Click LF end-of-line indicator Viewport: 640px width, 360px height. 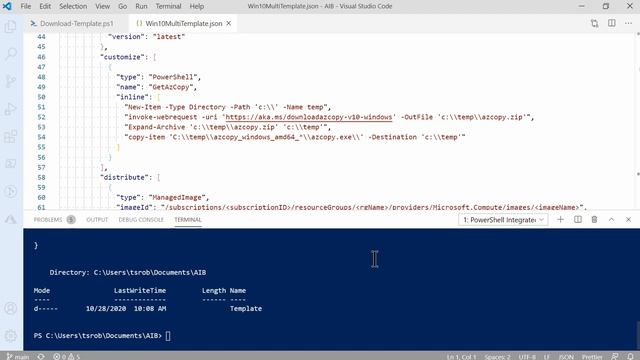click(x=547, y=357)
